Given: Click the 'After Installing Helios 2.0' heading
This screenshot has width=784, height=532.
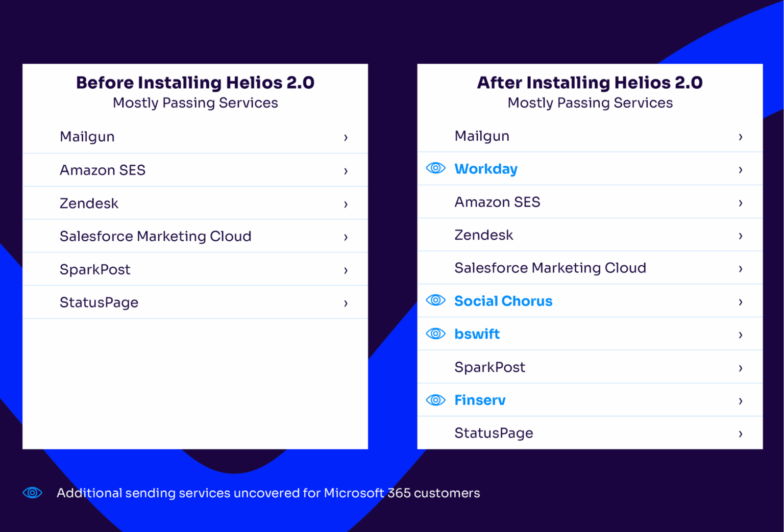Looking at the screenshot, I should (590, 83).
